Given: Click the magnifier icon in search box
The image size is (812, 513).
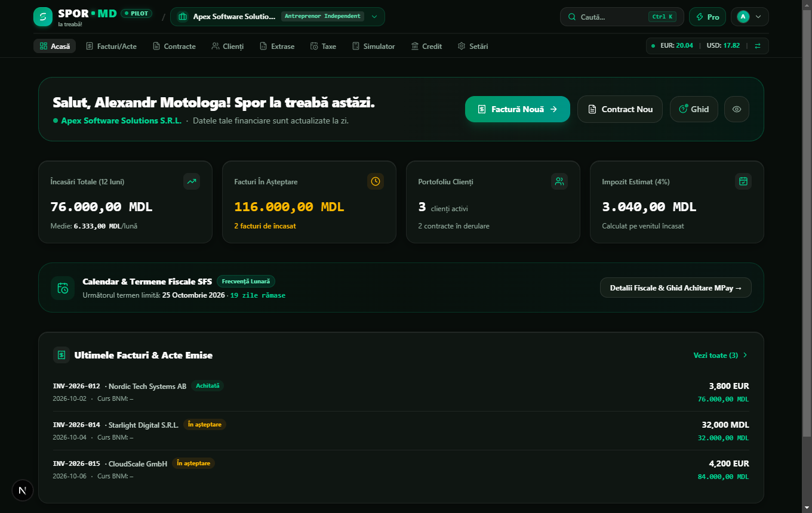Looking at the screenshot, I should tap(572, 17).
